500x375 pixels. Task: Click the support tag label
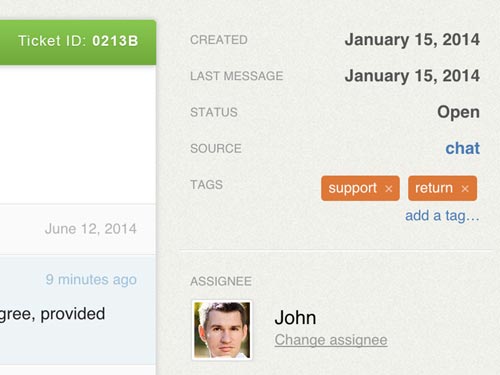pyautogui.click(x=352, y=188)
